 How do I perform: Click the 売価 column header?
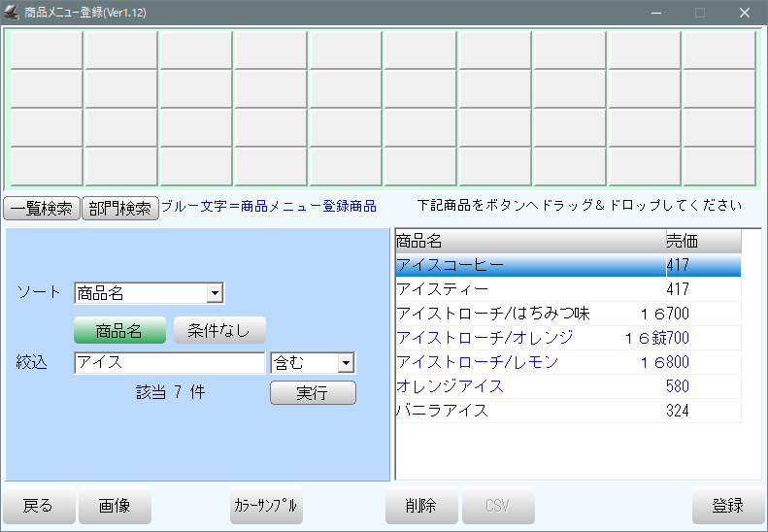coord(703,241)
